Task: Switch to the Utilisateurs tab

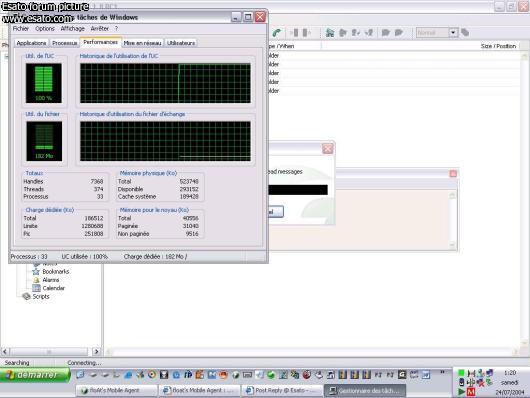Action: coord(181,43)
